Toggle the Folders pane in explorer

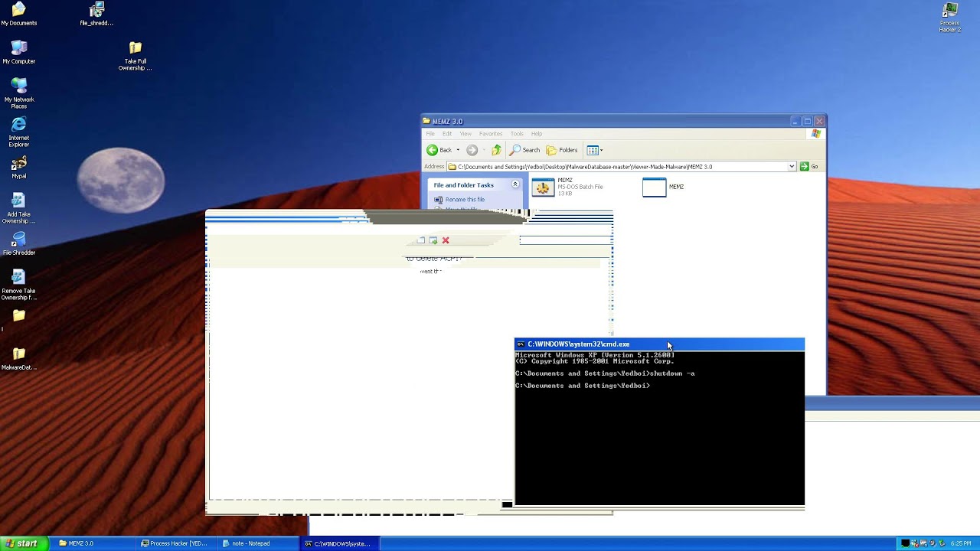coord(562,150)
